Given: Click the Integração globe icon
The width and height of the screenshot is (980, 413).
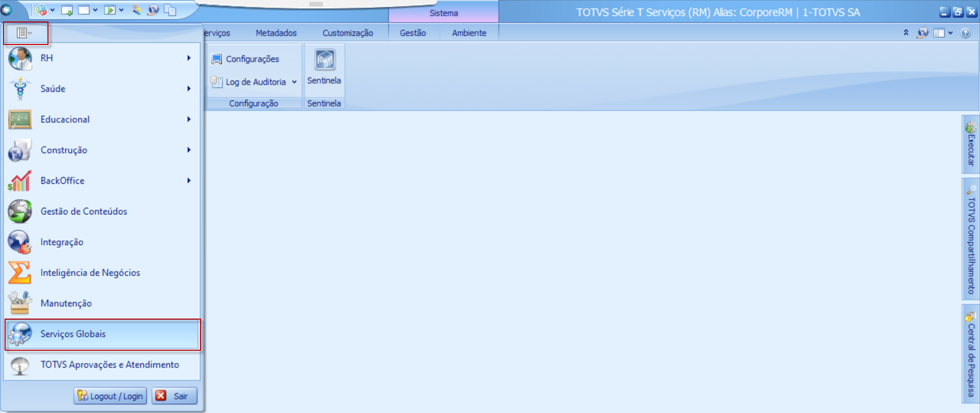Looking at the screenshot, I should click(20, 242).
